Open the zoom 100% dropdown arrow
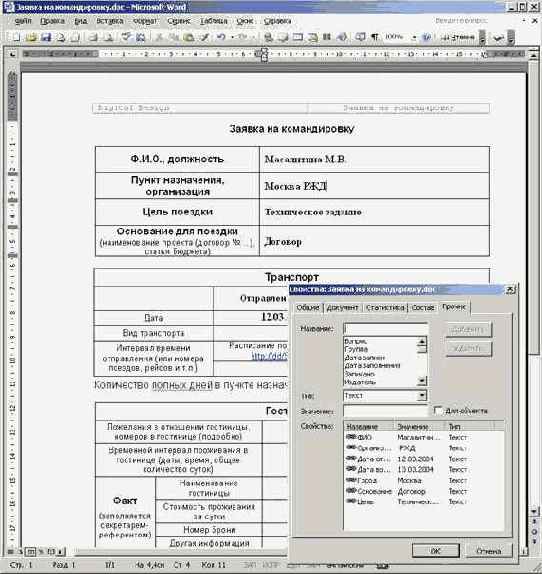Image resolution: width=542 pixels, height=574 pixels. [414, 37]
